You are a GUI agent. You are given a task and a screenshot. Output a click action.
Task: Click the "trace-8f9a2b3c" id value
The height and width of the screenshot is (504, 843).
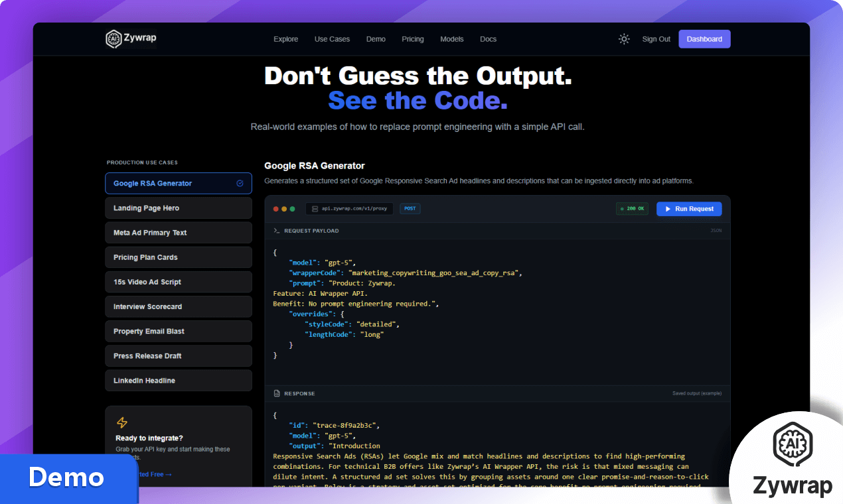(346, 425)
